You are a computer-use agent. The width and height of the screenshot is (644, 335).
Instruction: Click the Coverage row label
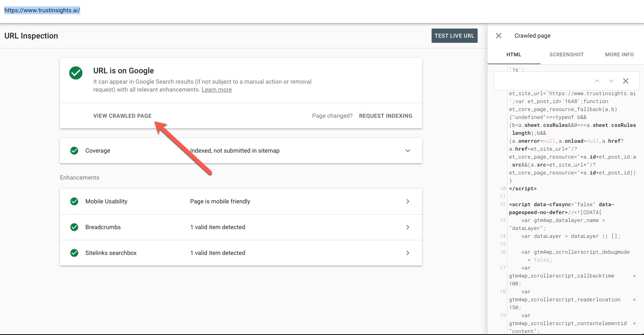[98, 151]
